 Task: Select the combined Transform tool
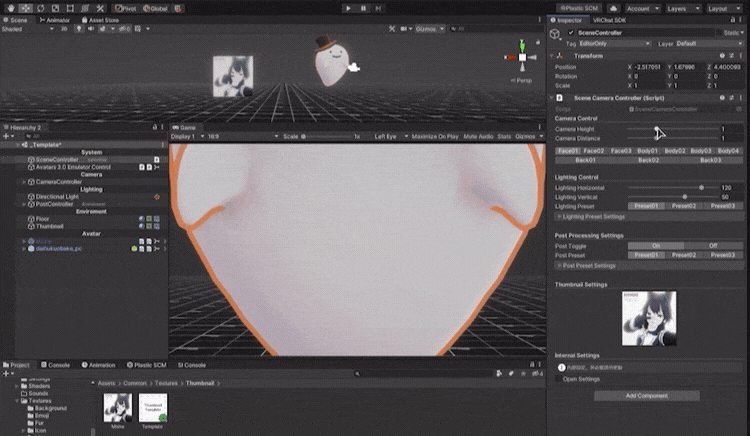point(85,8)
